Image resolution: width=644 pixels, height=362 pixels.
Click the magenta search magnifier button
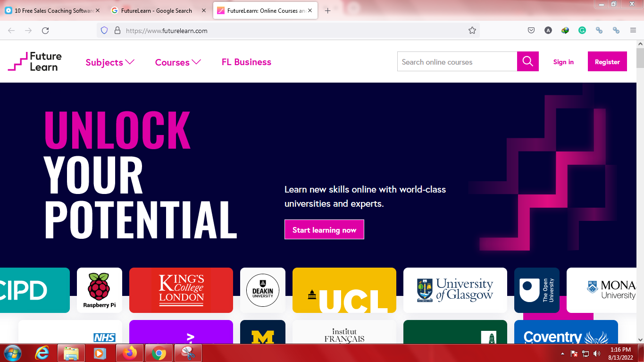(x=528, y=61)
